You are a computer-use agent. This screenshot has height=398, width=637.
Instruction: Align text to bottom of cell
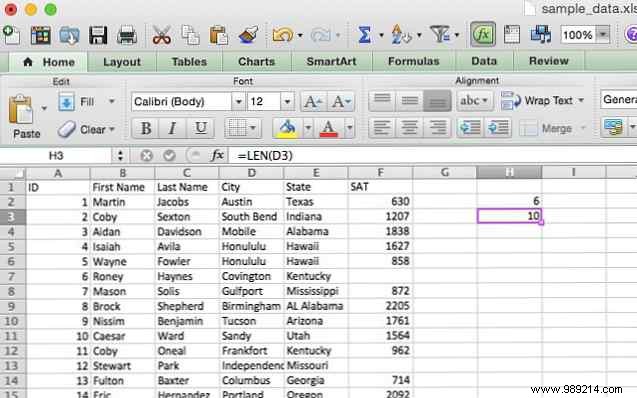(x=437, y=101)
